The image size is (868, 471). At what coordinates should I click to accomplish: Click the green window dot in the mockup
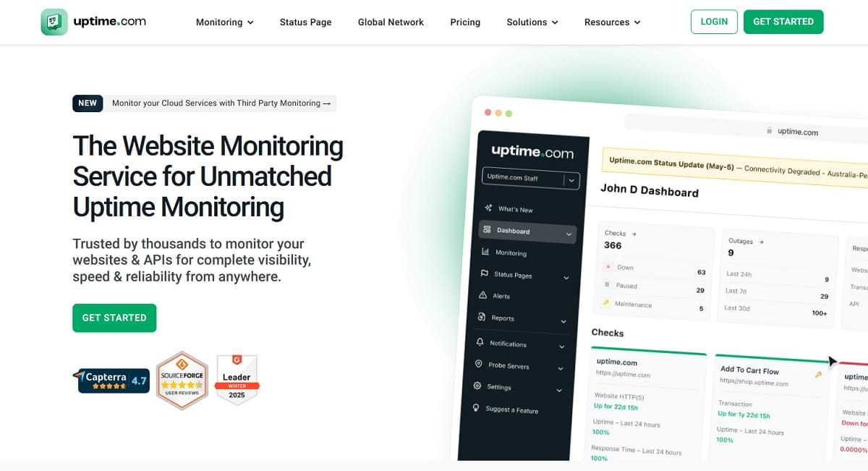pos(509,114)
